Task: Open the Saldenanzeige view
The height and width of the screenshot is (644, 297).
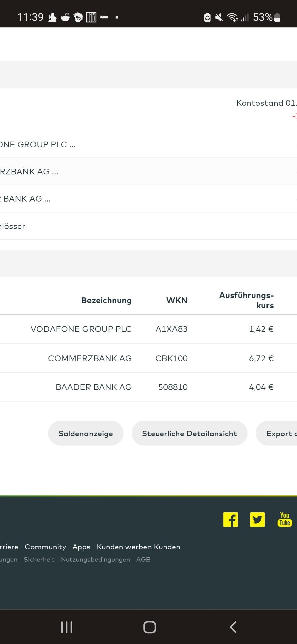Action: coord(86,433)
